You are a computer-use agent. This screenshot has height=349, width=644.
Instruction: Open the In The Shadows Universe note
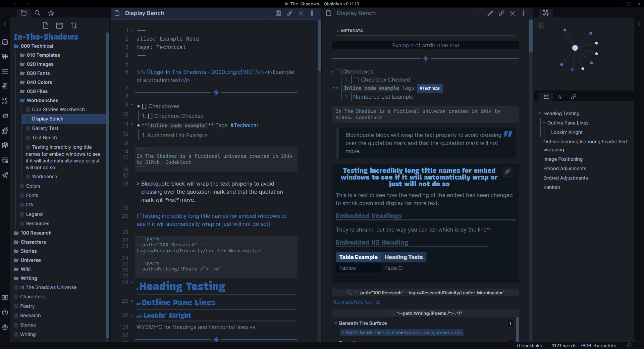click(48, 287)
